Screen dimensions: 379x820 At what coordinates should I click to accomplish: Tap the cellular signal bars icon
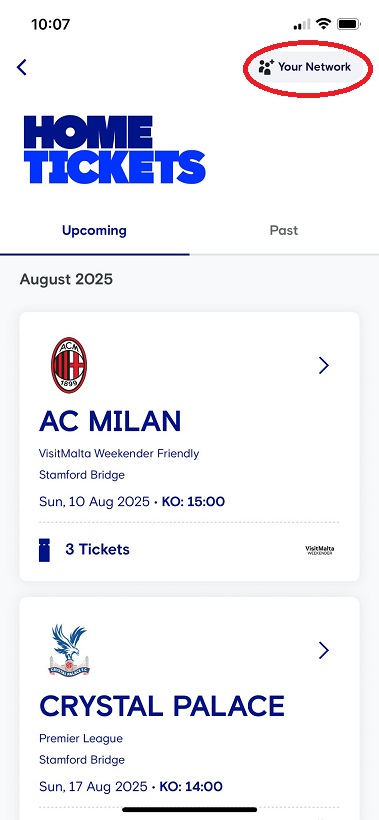click(x=302, y=25)
